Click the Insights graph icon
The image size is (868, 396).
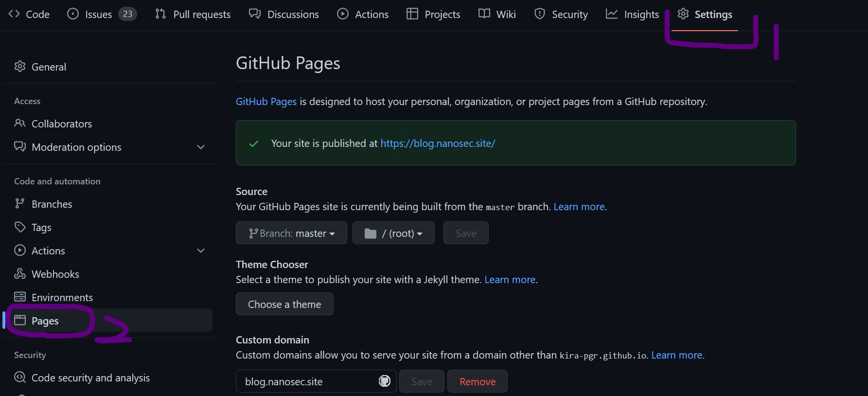click(x=612, y=14)
